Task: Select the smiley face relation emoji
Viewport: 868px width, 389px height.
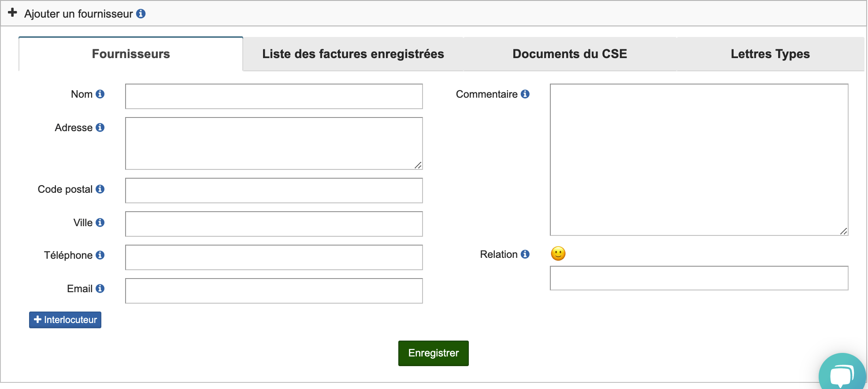Action: coord(558,253)
